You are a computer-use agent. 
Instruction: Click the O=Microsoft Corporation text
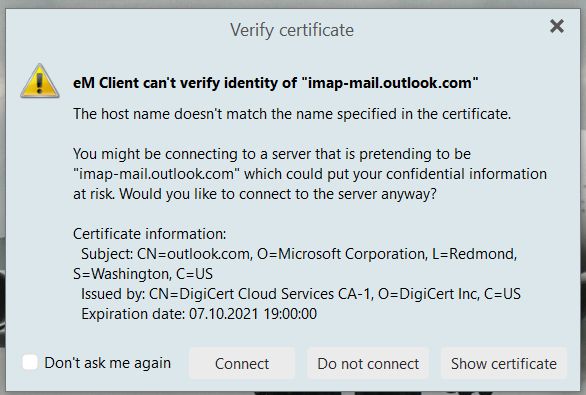point(342,254)
